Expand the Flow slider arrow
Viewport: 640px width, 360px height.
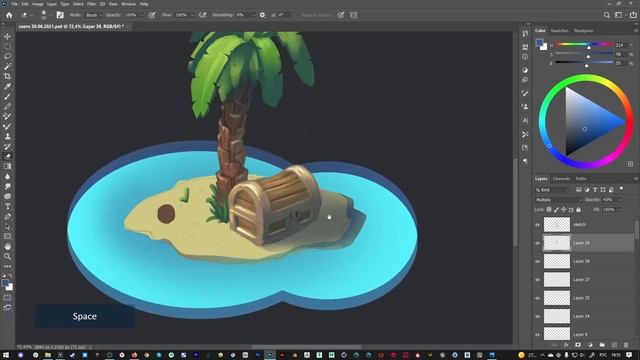192,15
